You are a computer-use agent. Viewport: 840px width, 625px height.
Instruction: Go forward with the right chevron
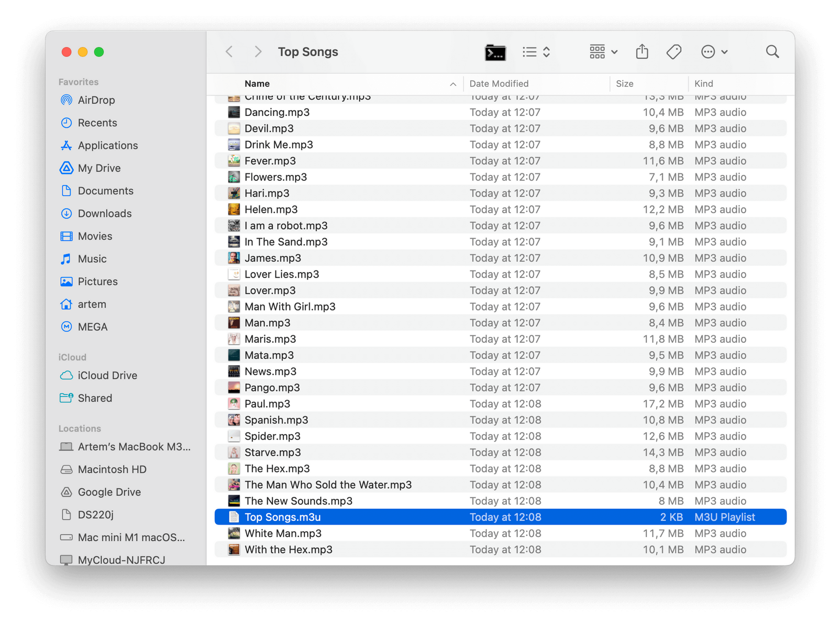[258, 52]
